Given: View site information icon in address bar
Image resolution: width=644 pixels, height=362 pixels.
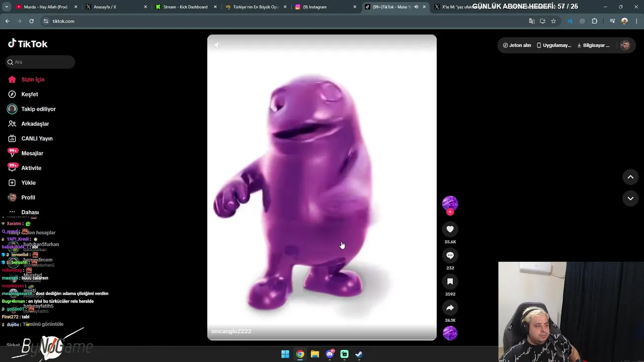Looking at the screenshot, I should tap(46, 21).
